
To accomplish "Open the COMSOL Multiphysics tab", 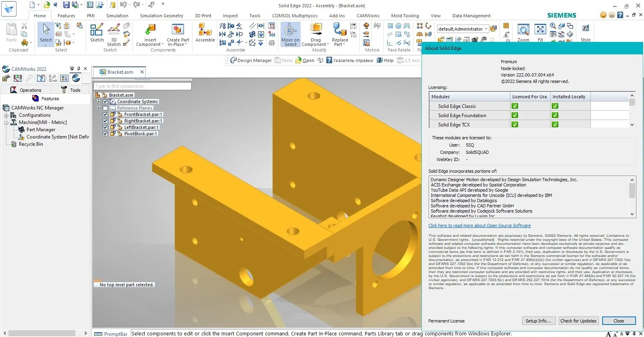I will coord(295,16).
